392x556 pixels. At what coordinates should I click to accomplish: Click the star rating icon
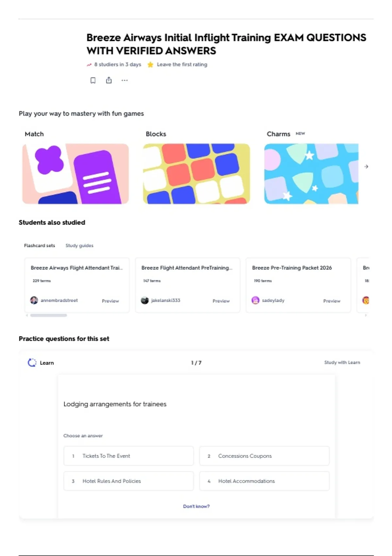[x=150, y=65]
